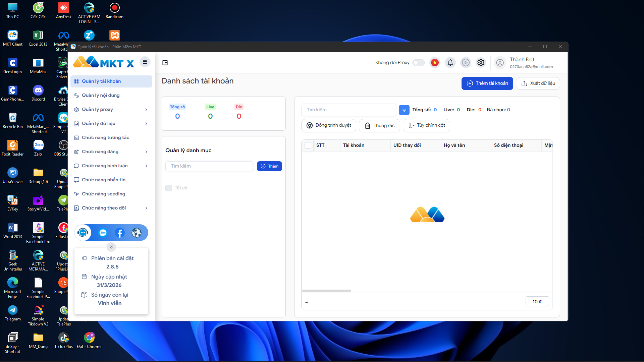Open TikTokPlus desktop icon
The image size is (644, 362).
click(64, 341)
